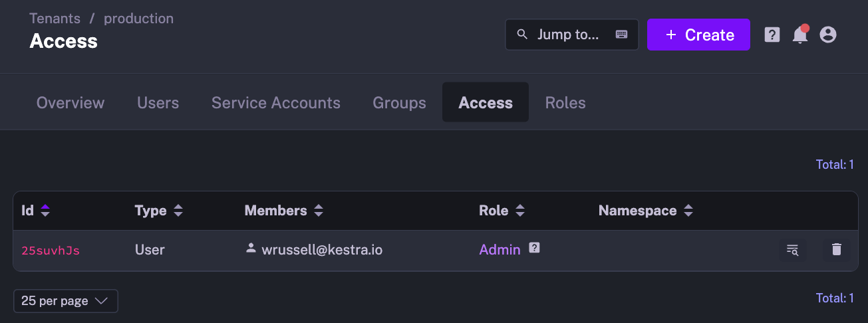
Task: Open the notifications bell icon
Action: coord(799,35)
